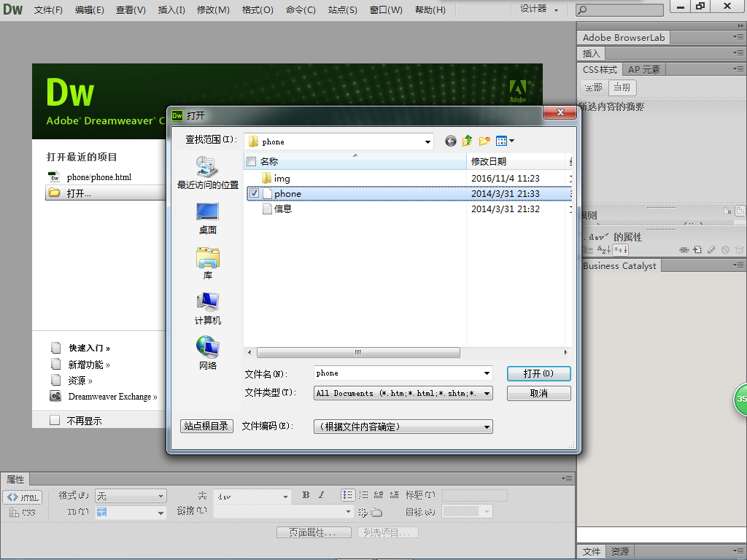Switch to the AP 元素 tab
The width and height of the screenshot is (747, 560).
pyautogui.click(x=643, y=69)
